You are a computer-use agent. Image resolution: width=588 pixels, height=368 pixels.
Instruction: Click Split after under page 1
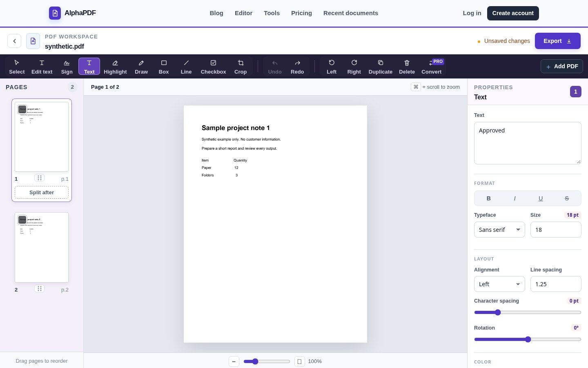pos(42,193)
